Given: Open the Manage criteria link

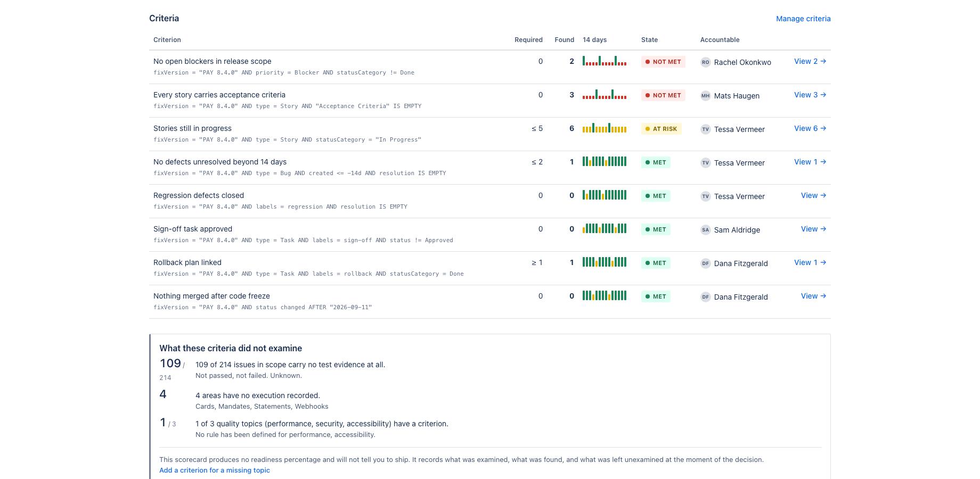Looking at the screenshot, I should [x=803, y=19].
